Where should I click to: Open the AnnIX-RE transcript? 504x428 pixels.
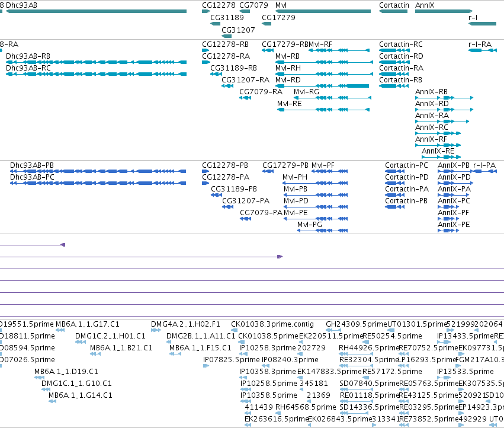point(441,157)
